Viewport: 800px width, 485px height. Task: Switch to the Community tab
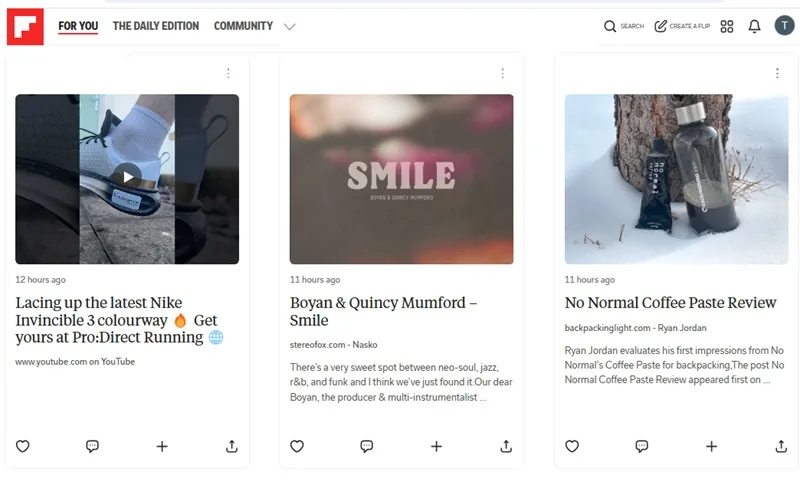(x=243, y=26)
